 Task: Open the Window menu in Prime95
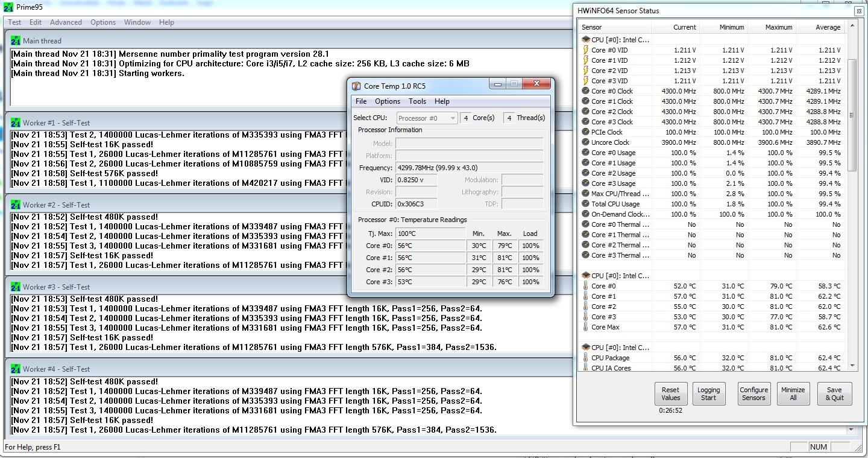[x=137, y=22]
